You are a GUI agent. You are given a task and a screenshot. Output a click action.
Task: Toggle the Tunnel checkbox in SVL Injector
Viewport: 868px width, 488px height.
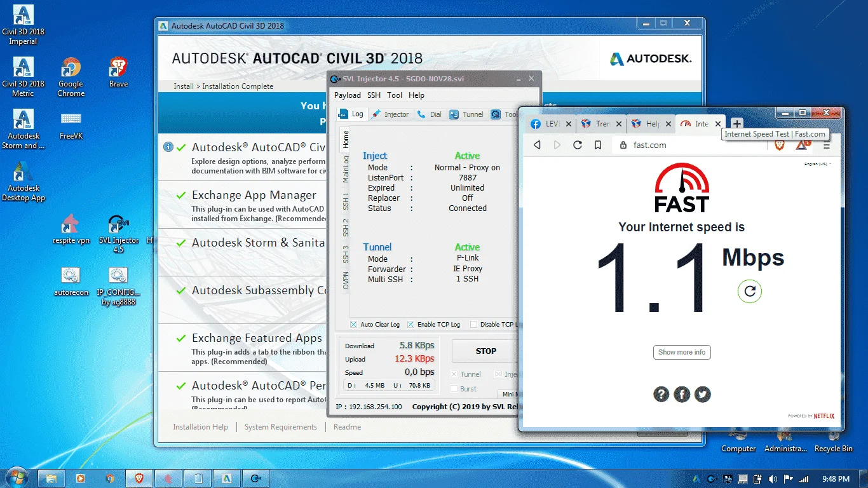pos(454,374)
